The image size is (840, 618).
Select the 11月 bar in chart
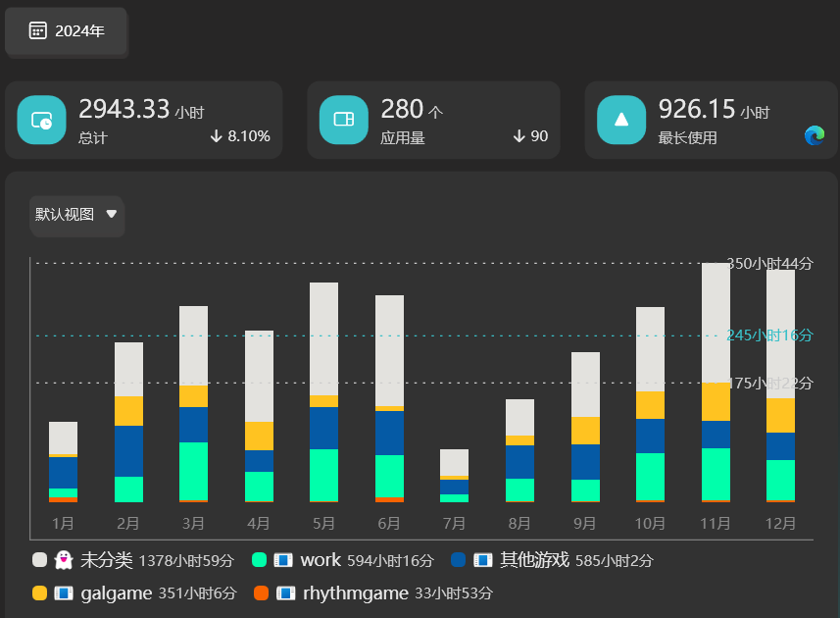tap(716, 383)
